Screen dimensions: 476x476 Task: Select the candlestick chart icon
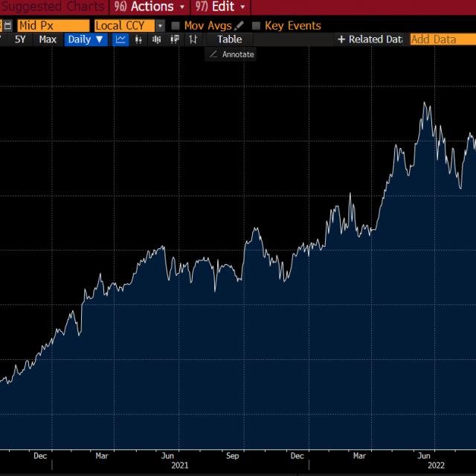click(x=157, y=39)
